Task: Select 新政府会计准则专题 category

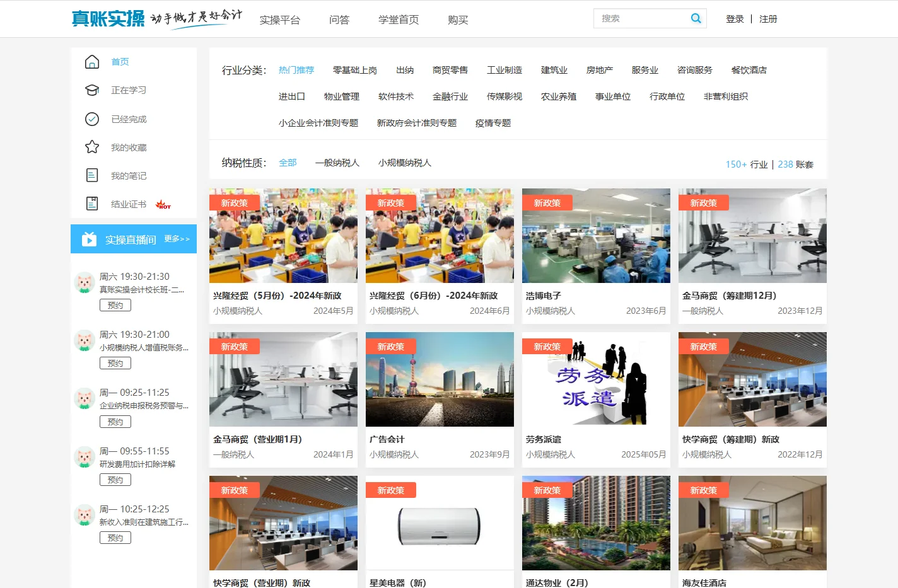Action: point(417,123)
